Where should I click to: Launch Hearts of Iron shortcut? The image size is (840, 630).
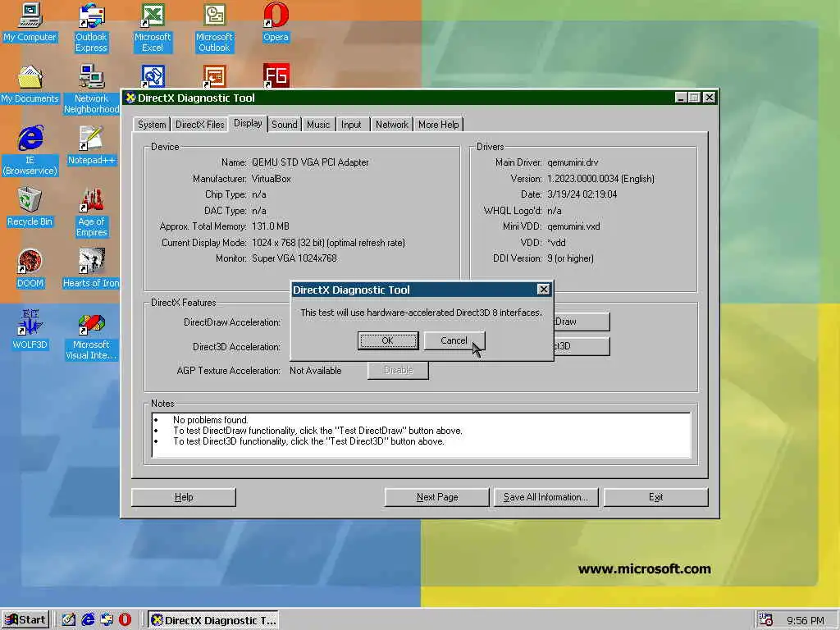point(91,268)
